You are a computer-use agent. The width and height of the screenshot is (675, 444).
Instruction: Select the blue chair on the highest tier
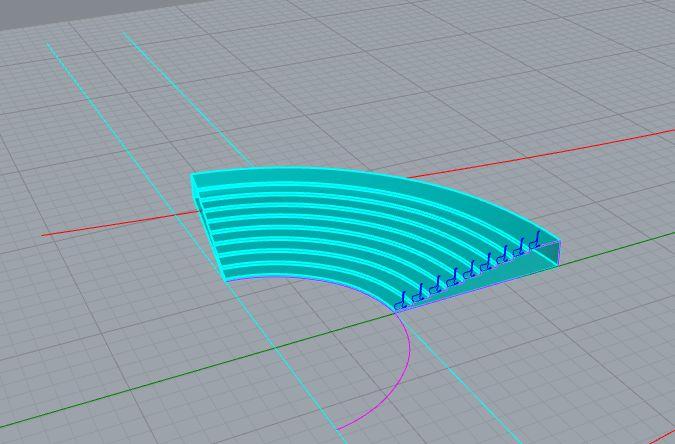coord(535,240)
